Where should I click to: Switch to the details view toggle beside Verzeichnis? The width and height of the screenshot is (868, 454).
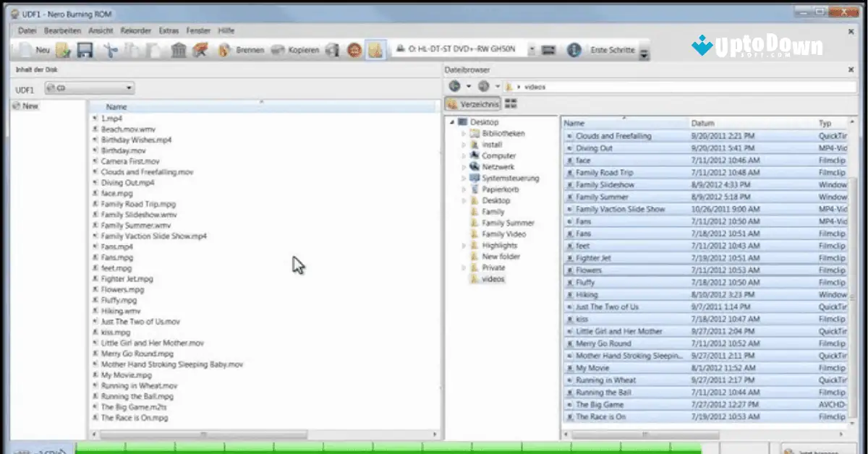coord(511,103)
